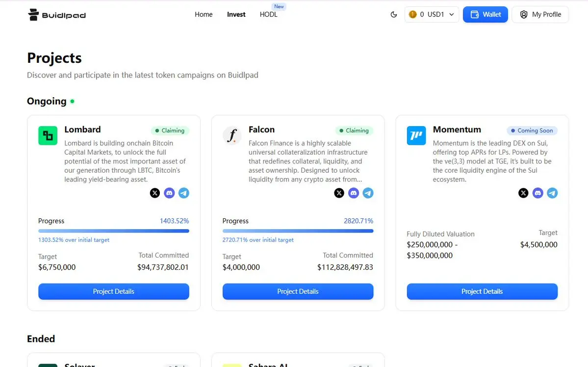Expand the USD1 balance dropdown
Image resolution: width=588 pixels, height=367 pixels.
coord(432,15)
